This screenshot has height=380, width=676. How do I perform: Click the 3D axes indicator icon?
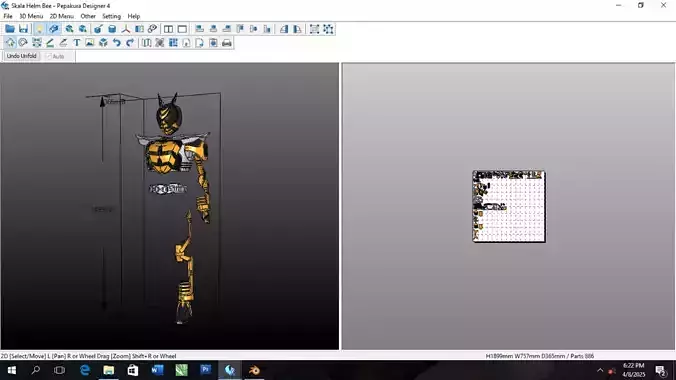(x=125, y=29)
